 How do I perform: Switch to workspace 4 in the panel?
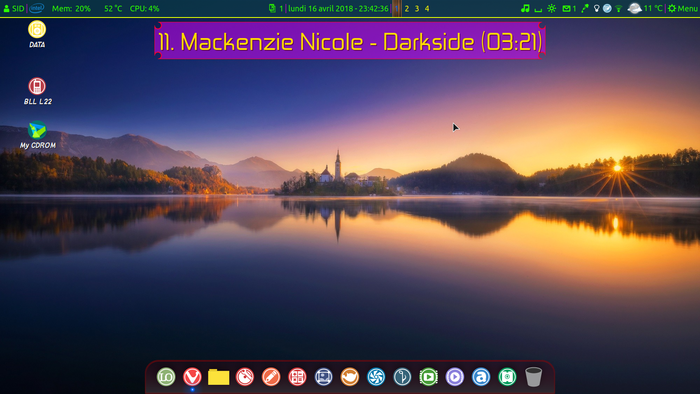pos(427,8)
